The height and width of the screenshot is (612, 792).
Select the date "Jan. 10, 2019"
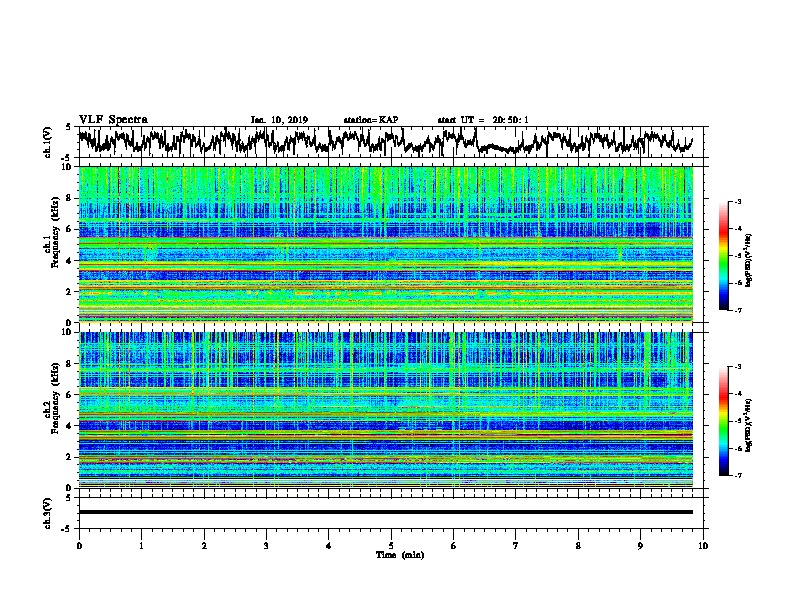click(279, 120)
